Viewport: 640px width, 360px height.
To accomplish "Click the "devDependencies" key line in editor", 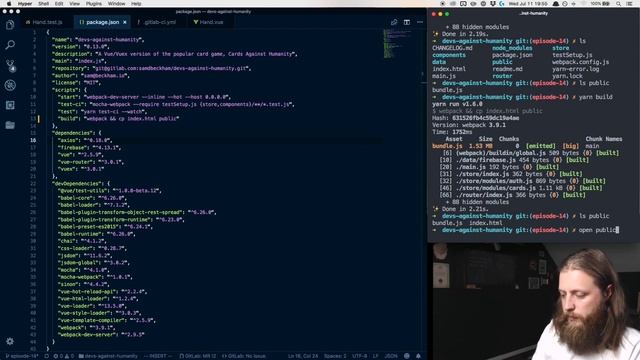I will [81, 184].
